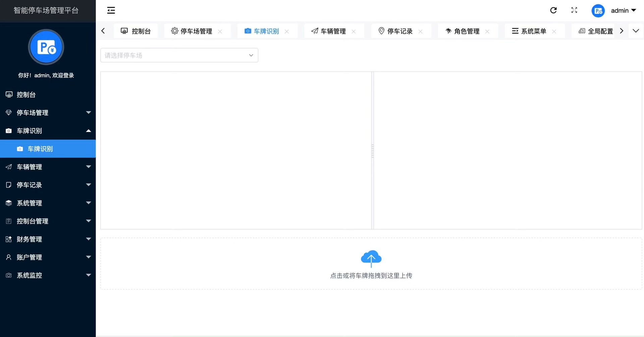Open the 请选择停车场 dropdown
This screenshot has width=644, height=337.
click(179, 55)
